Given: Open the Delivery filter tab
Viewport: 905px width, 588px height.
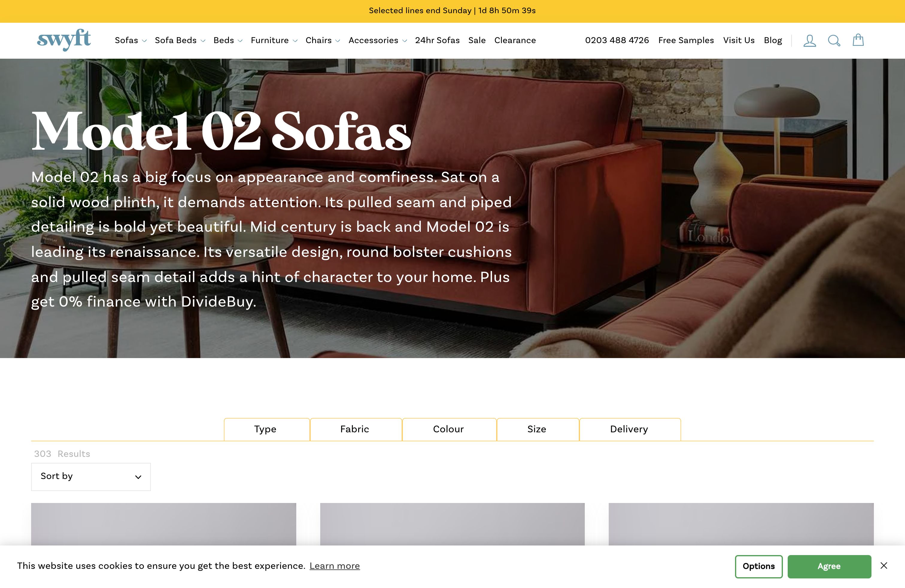Looking at the screenshot, I should click(x=630, y=429).
